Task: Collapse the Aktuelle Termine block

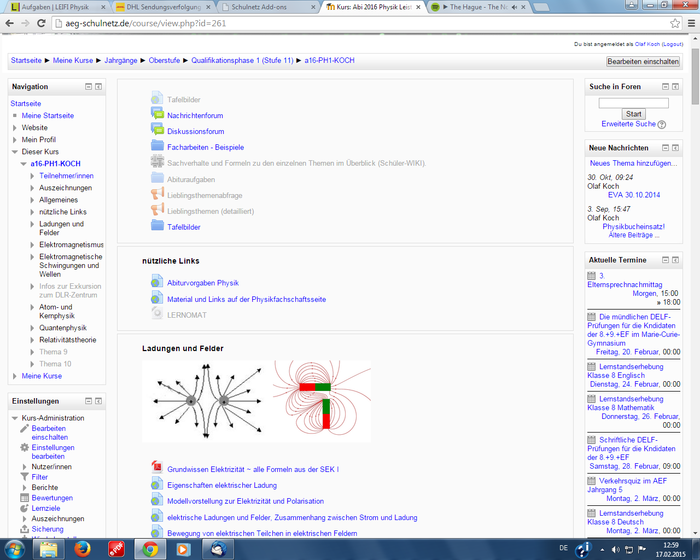Action: [665, 259]
